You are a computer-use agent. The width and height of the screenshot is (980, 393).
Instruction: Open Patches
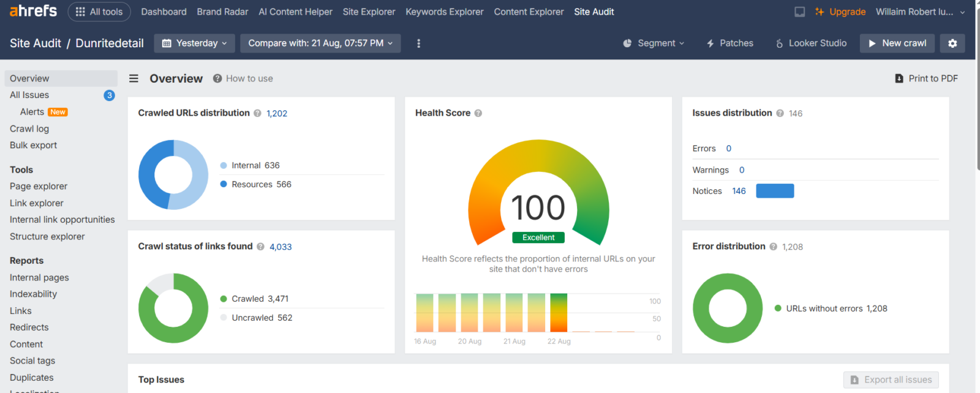729,43
